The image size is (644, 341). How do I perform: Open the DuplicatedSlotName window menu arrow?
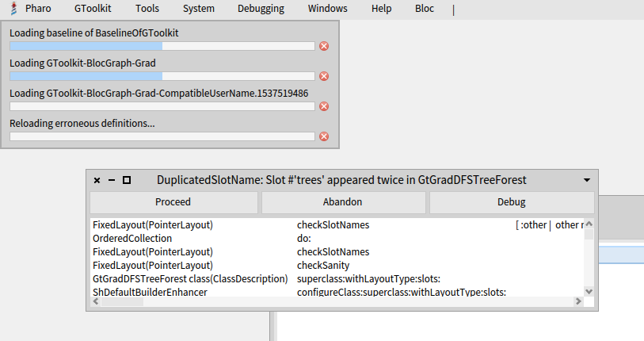coord(587,180)
